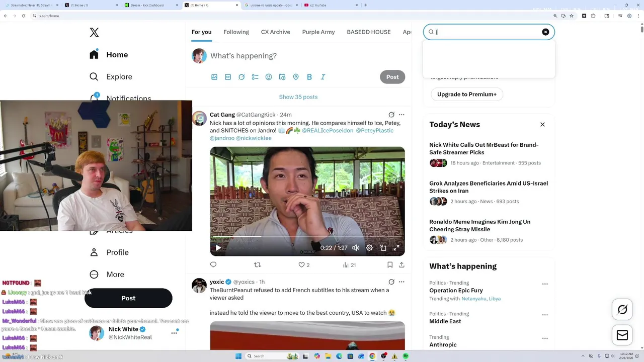Screen dimensions: 644x362
Task: Reply to the Cat Gang post
Action: [213, 264]
